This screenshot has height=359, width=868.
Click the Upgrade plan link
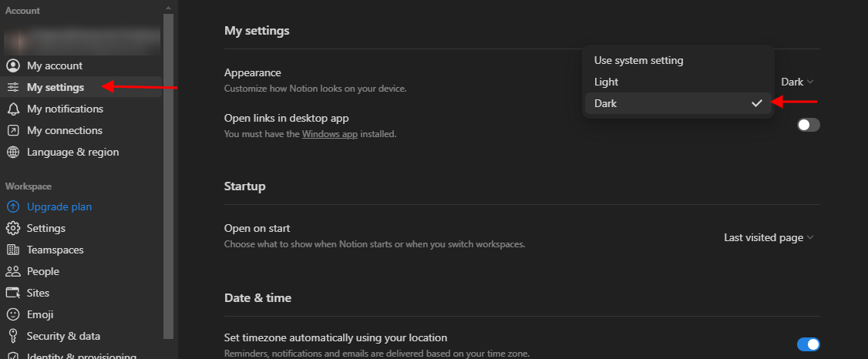click(59, 207)
